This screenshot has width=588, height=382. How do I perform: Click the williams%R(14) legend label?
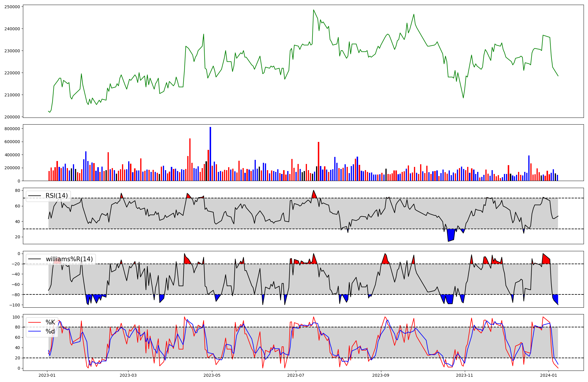pos(69,259)
